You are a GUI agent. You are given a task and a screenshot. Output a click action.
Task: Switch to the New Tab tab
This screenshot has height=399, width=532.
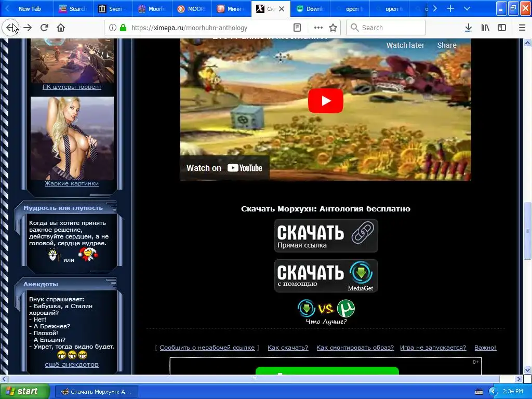point(30,9)
